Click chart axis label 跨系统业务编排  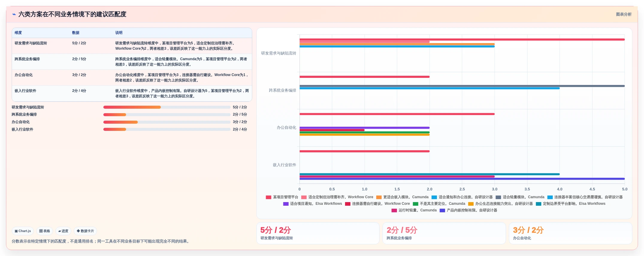tap(282, 90)
